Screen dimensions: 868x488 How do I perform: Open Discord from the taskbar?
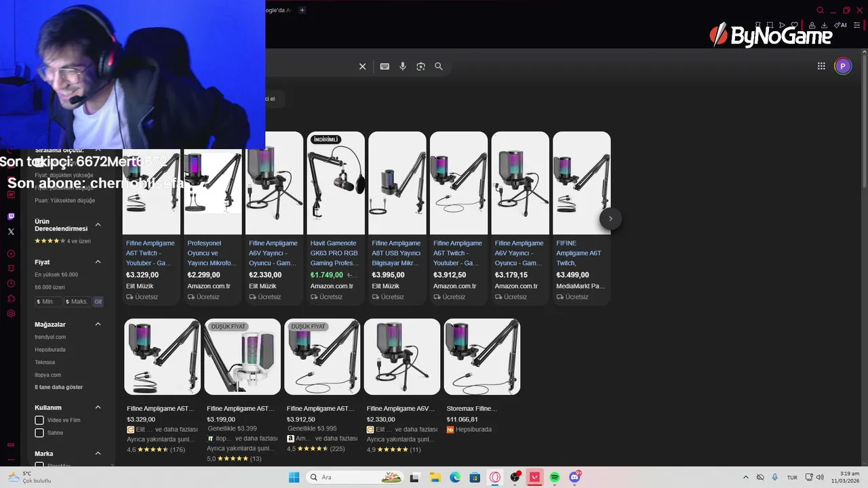click(575, 477)
